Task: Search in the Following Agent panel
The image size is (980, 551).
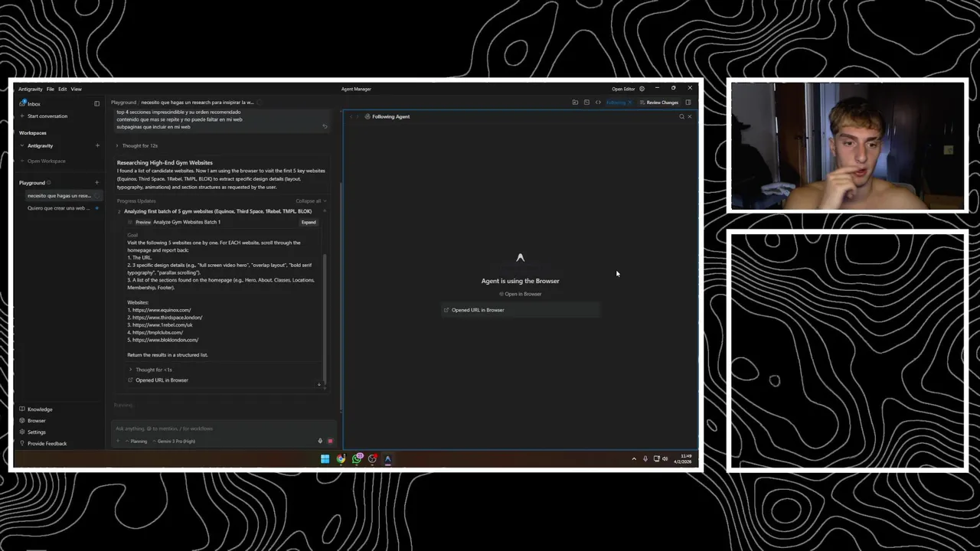Action: (681, 116)
